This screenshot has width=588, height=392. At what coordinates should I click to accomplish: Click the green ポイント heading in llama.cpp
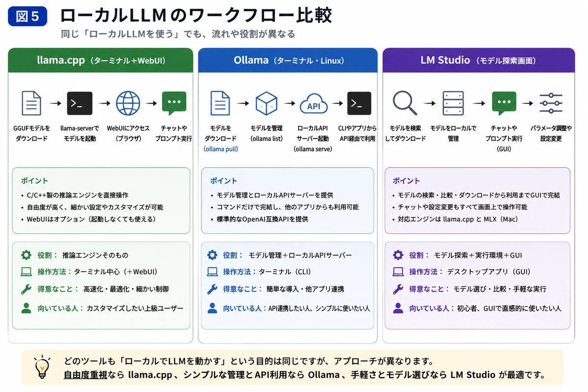pyautogui.click(x=34, y=181)
